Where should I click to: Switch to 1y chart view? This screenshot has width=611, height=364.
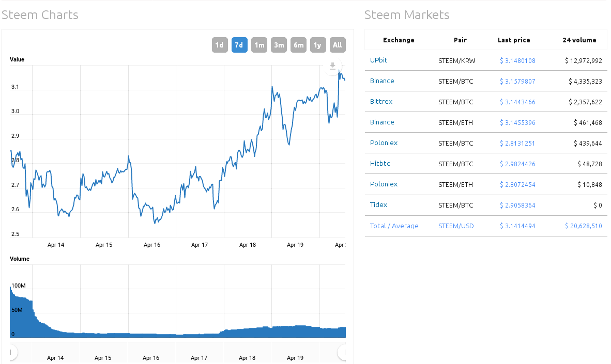(318, 45)
